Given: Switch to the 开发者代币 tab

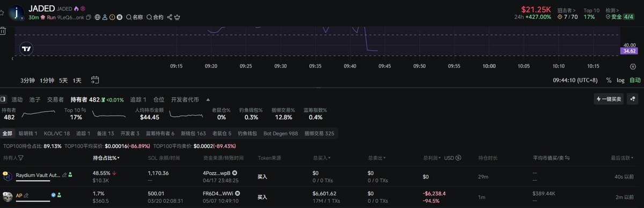Looking at the screenshot, I should click(185, 99).
